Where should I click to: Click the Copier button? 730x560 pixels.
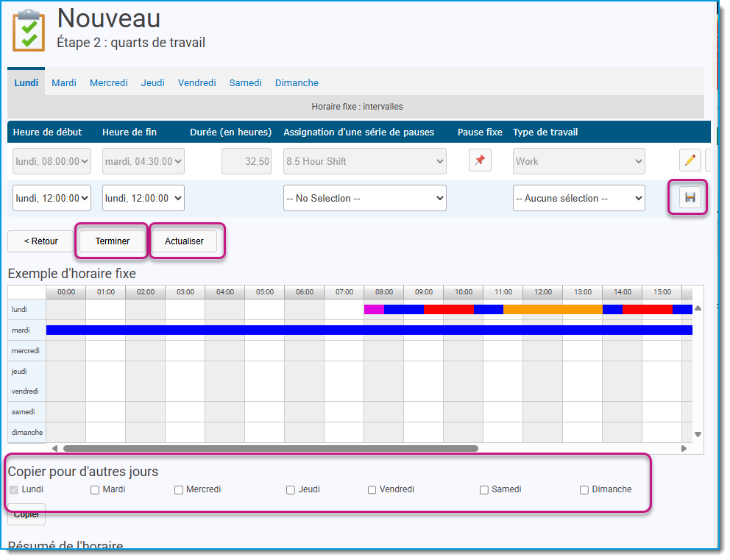(26, 515)
